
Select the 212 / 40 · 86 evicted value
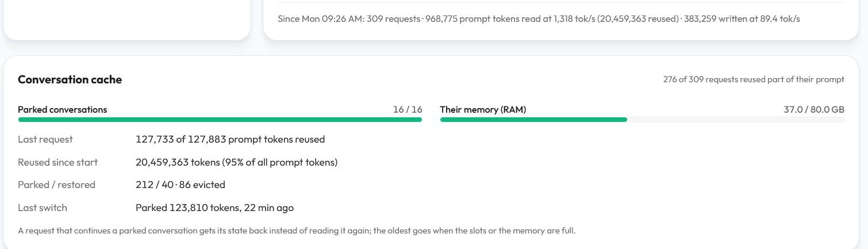click(x=180, y=185)
